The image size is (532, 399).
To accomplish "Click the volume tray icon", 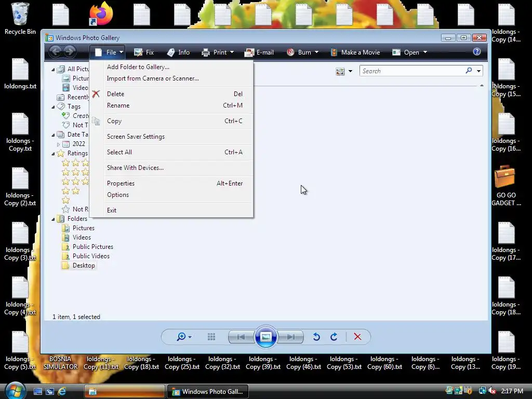I will point(492,391).
